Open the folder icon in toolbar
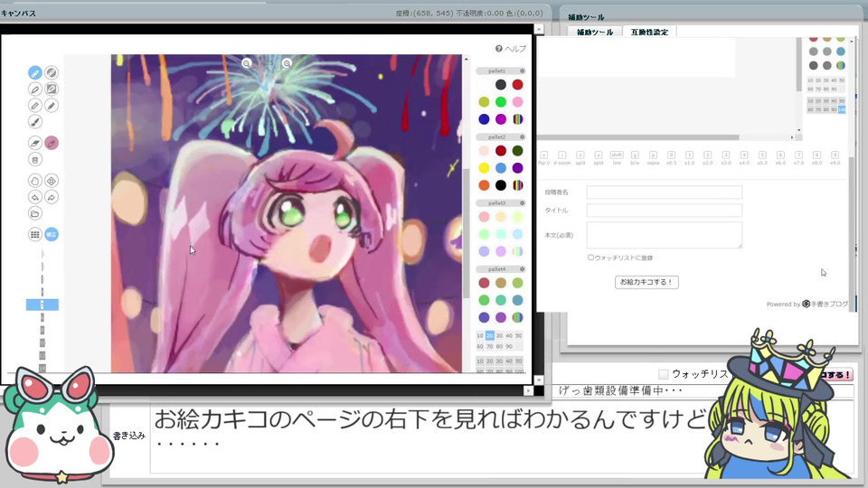The height and width of the screenshot is (488, 868). (x=35, y=213)
